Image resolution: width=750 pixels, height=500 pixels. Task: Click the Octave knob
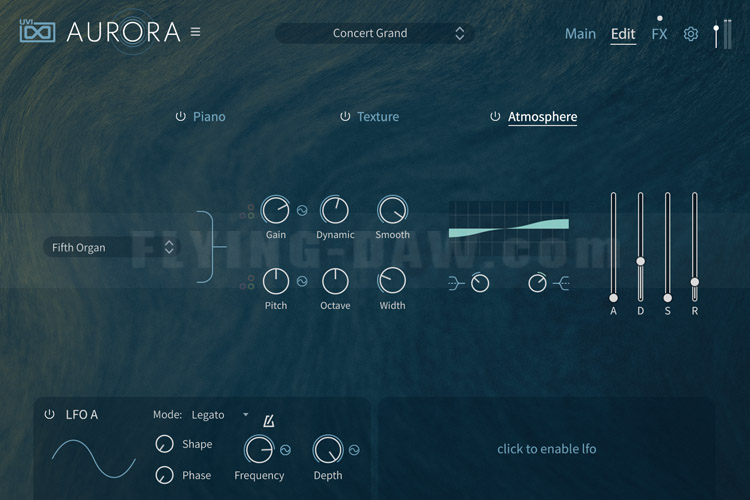[335, 281]
